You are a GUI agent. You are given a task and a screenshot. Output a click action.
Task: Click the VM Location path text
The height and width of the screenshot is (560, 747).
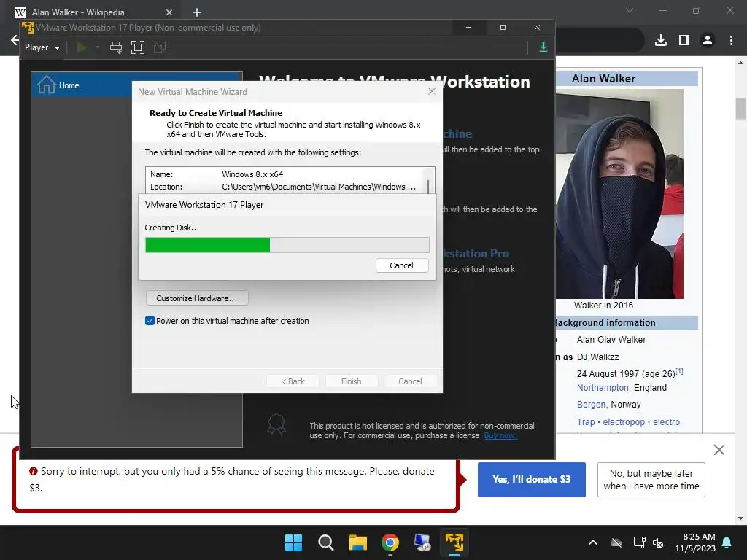pyautogui.click(x=319, y=187)
